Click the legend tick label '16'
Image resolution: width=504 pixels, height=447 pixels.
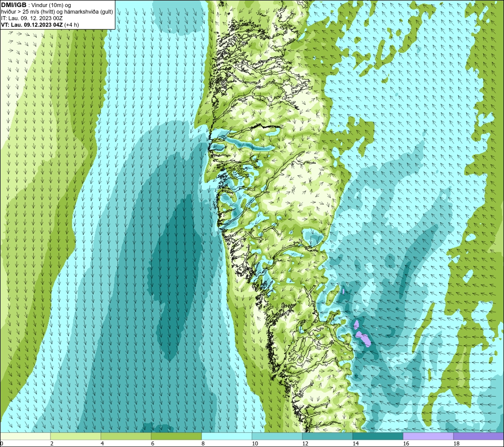click(406, 443)
